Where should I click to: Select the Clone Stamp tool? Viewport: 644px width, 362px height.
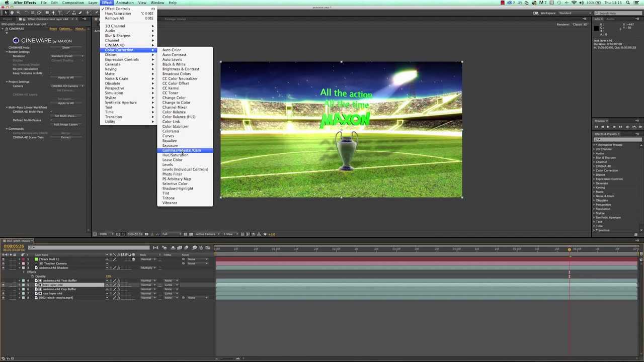(x=74, y=13)
